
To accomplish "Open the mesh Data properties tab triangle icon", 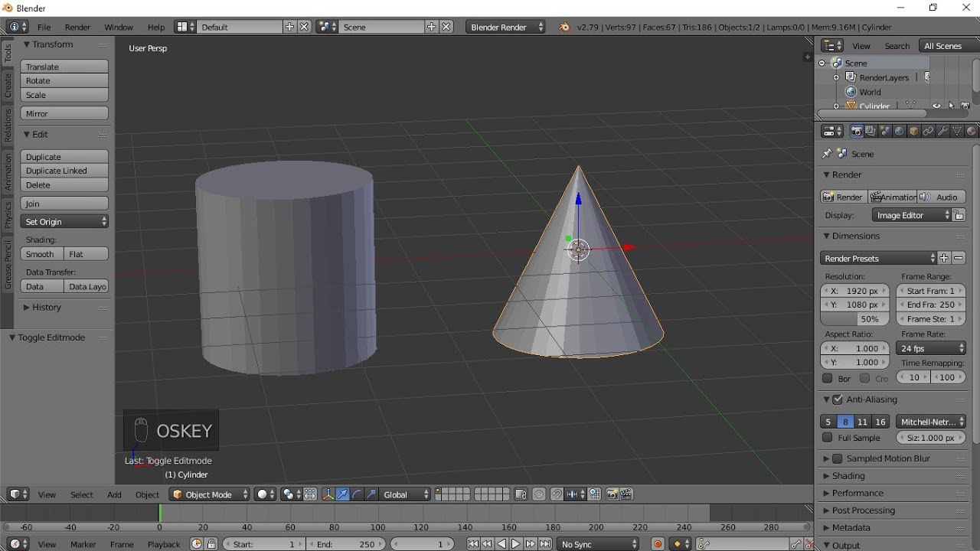I will 957,132.
